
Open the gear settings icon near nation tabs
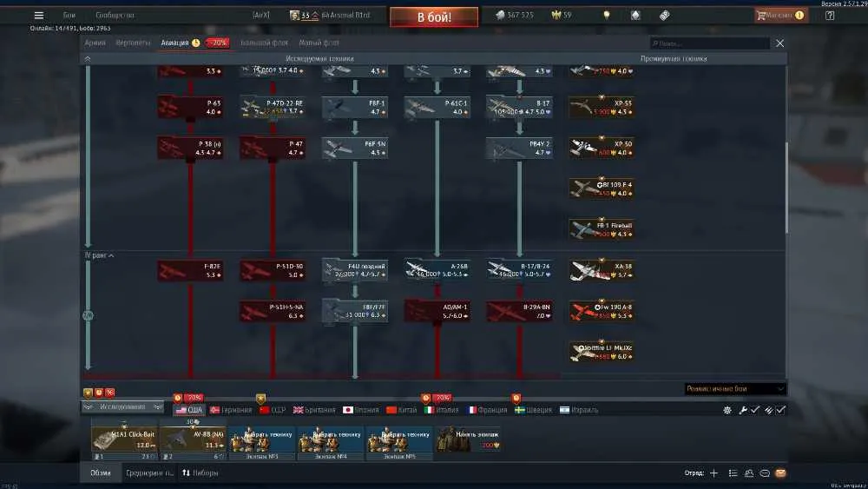coord(727,410)
